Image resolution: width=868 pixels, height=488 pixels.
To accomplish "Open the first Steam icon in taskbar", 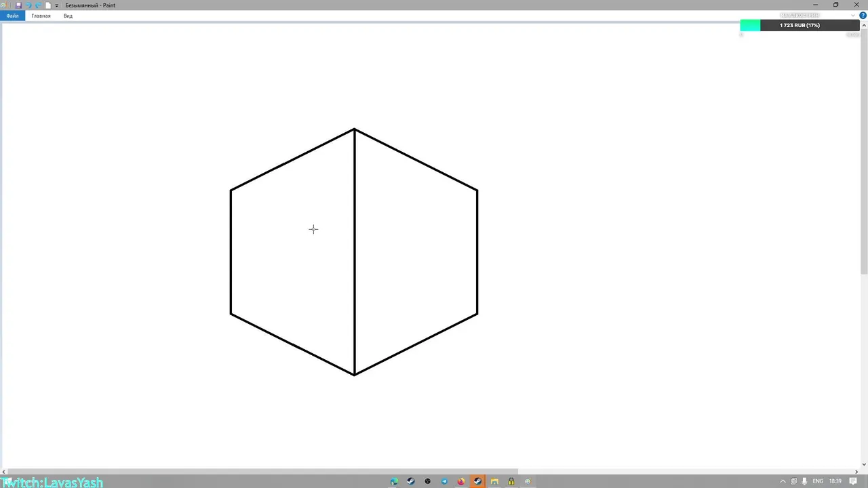I will (411, 481).
